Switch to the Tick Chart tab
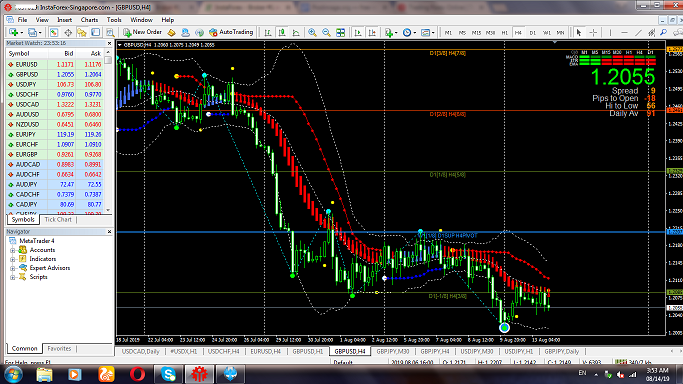Screen dimensions: 683x384 pos(58,219)
